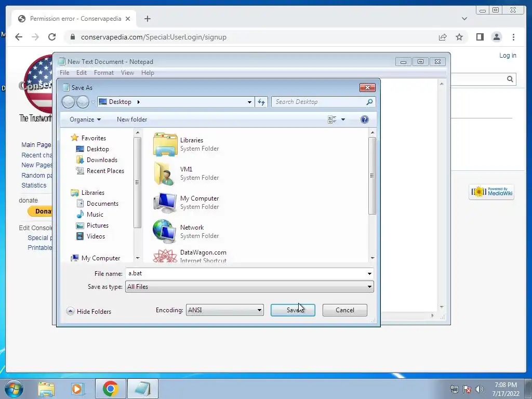Image resolution: width=532 pixels, height=399 pixels.
Task: Click the Chrome address bar URL
Action: (153, 37)
